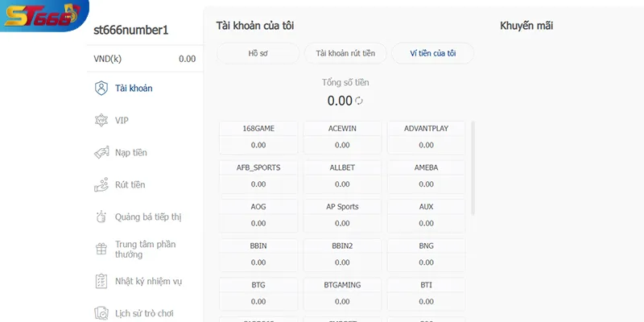Screen dimensions: 644x322
Task: Select the 168GAME wallet card
Action: 258,137
